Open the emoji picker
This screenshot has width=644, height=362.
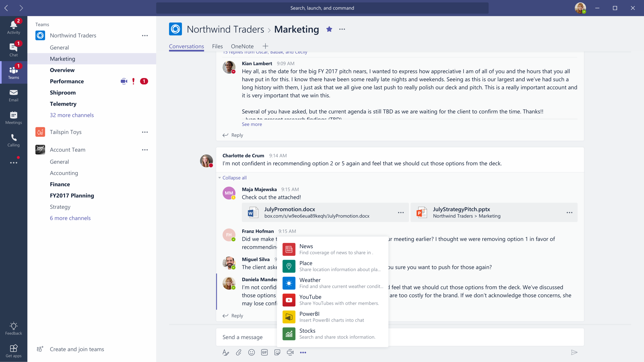[x=251, y=352]
